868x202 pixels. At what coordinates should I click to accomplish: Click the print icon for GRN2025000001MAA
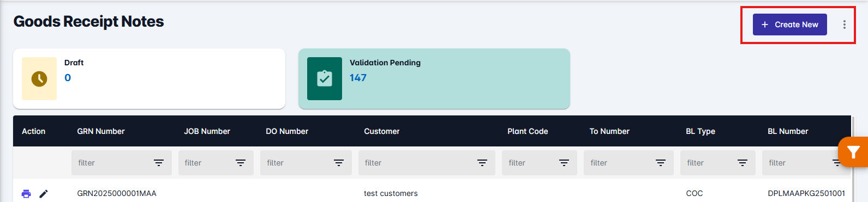26,193
